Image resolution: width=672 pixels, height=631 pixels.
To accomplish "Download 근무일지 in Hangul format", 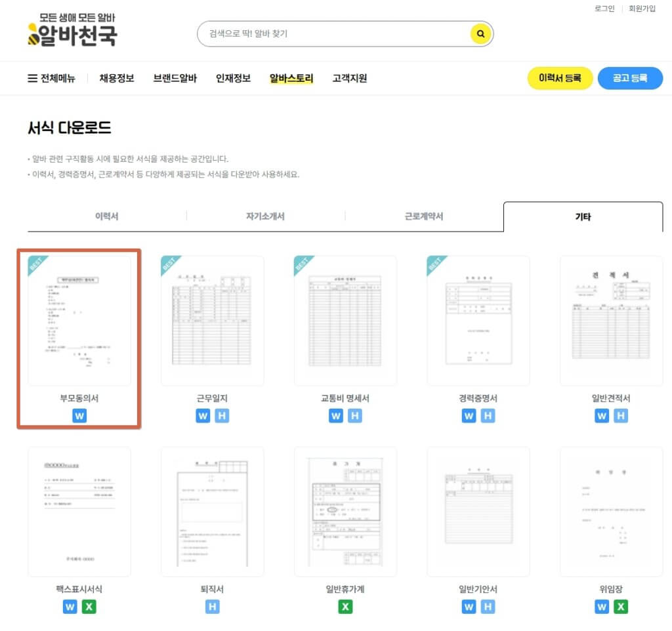I will pyautogui.click(x=222, y=415).
